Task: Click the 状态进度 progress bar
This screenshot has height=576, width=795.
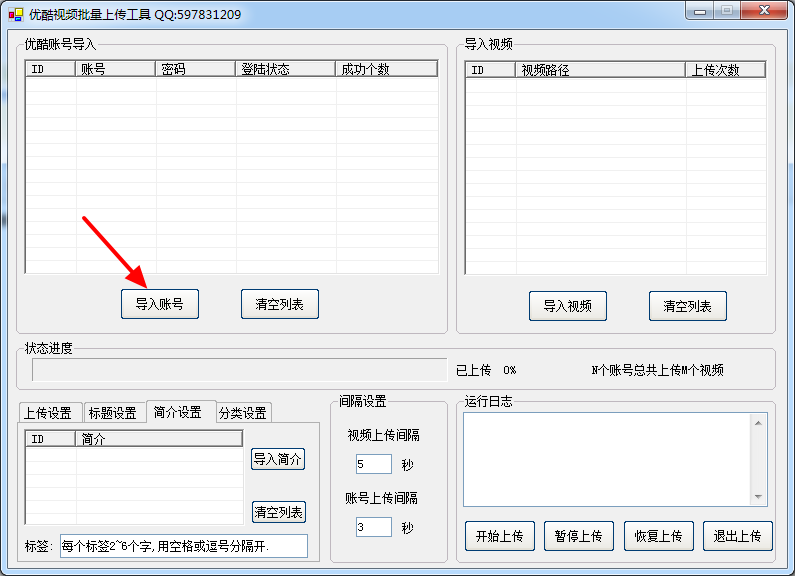Action: point(239,370)
